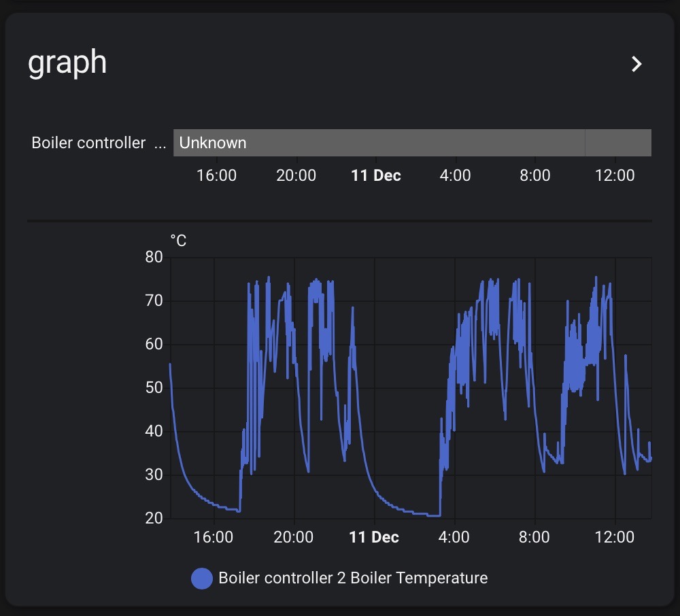
Task: Open graph details with the chevron arrow
Action: point(636,64)
